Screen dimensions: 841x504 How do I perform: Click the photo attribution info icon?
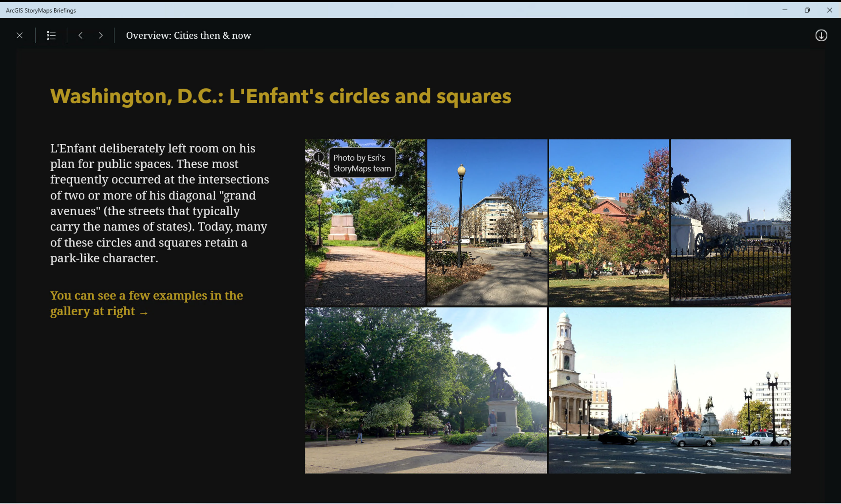pyautogui.click(x=319, y=157)
